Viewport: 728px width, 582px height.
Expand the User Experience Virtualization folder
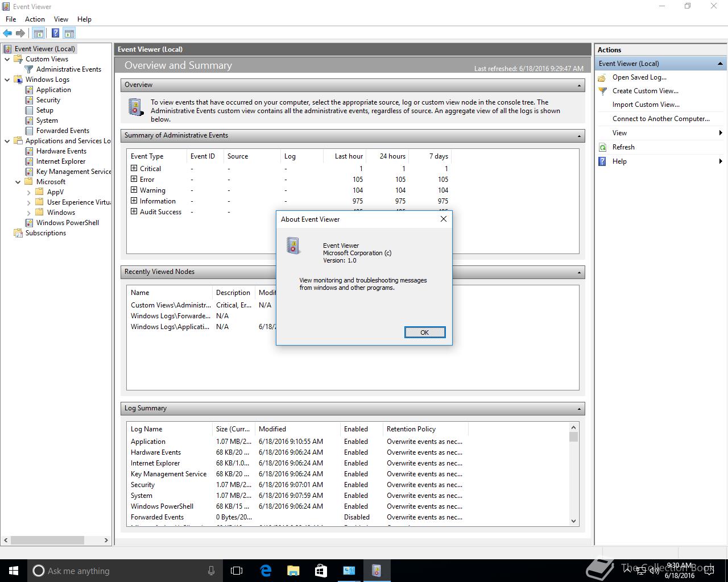(29, 202)
